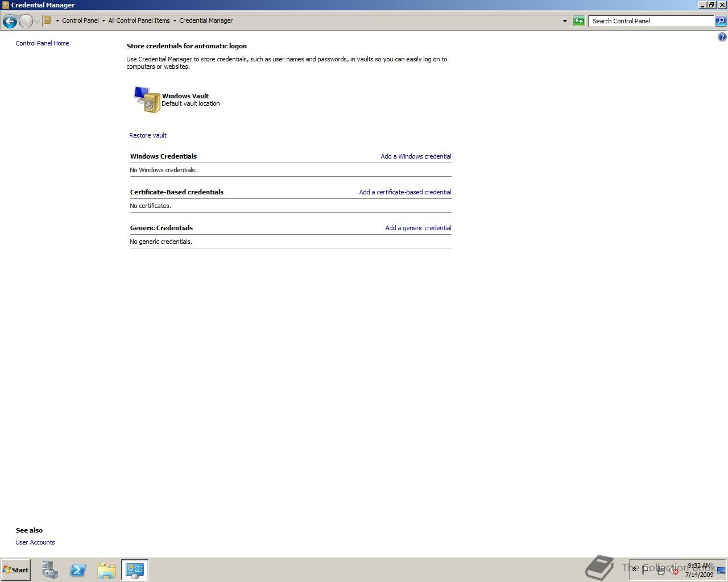Click Show desktop icon at taskbar end

click(721, 571)
